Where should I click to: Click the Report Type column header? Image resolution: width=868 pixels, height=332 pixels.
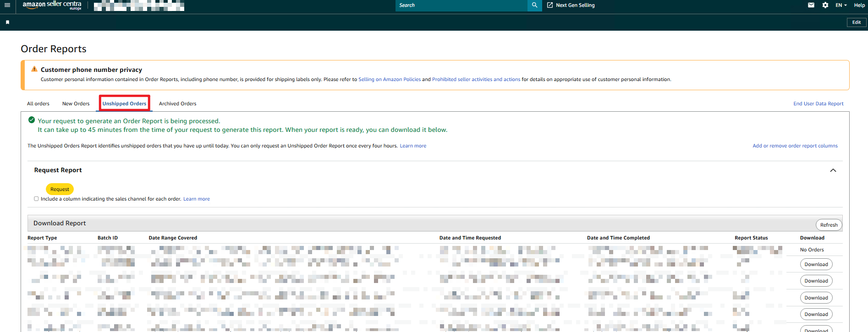pyautogui.click(x=42, y=238)
